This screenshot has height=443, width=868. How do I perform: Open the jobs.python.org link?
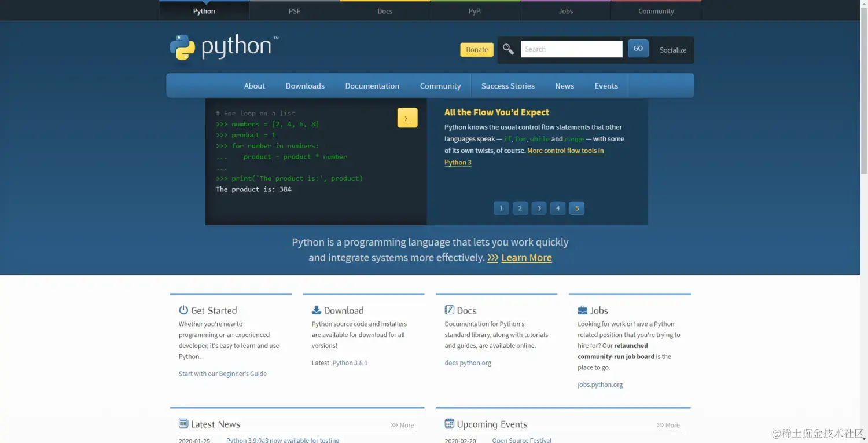tap(600, 385)
